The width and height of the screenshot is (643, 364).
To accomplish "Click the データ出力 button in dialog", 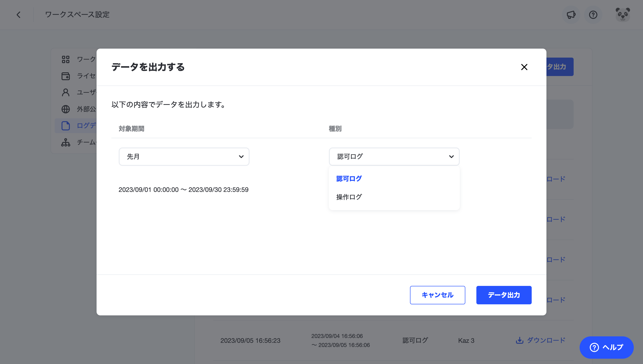I will (504, 295).
